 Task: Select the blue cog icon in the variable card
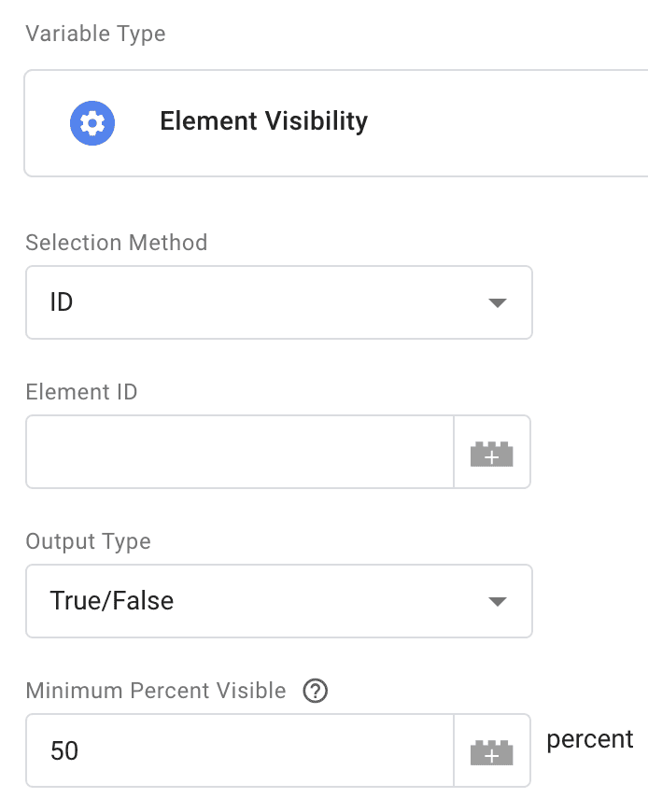click(92, 122)
